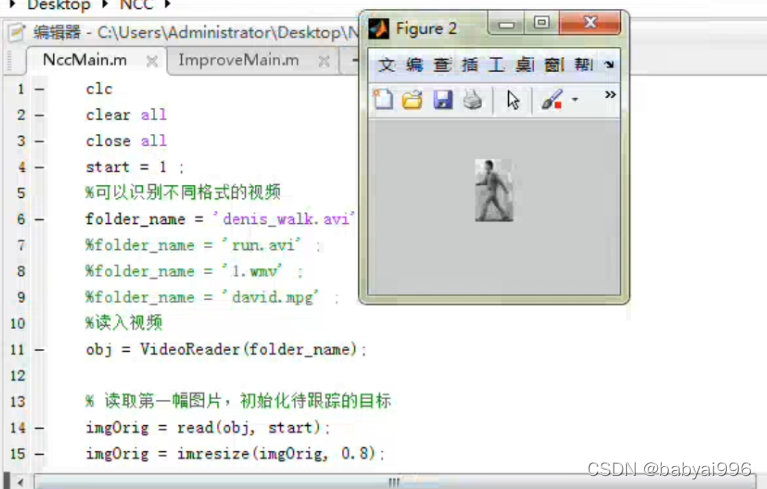767x489 pixels.
Task: Click the 'denis_walk.avi' string on line 6
Action: (284, 219)
